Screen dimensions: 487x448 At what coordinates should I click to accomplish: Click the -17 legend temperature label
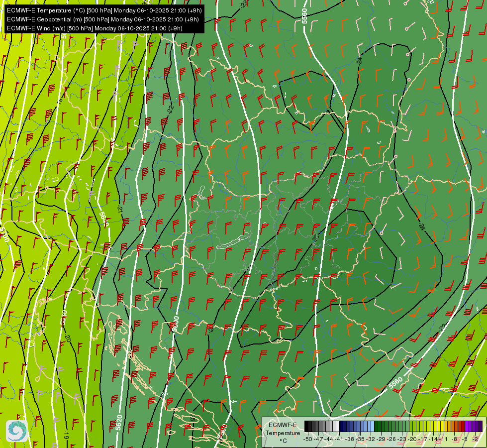pos(423,439)
